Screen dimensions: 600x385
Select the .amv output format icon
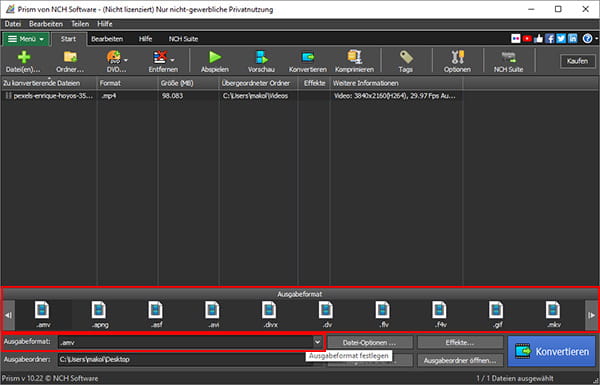[43, 315]
